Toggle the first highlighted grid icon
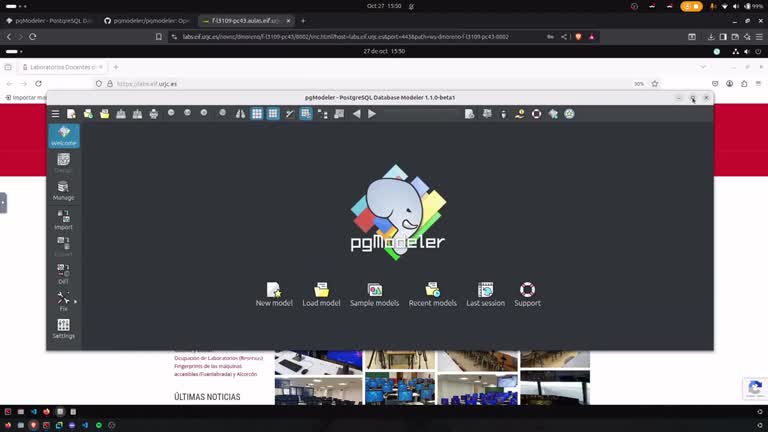This screenshot has width=768, height=432. 257,114
